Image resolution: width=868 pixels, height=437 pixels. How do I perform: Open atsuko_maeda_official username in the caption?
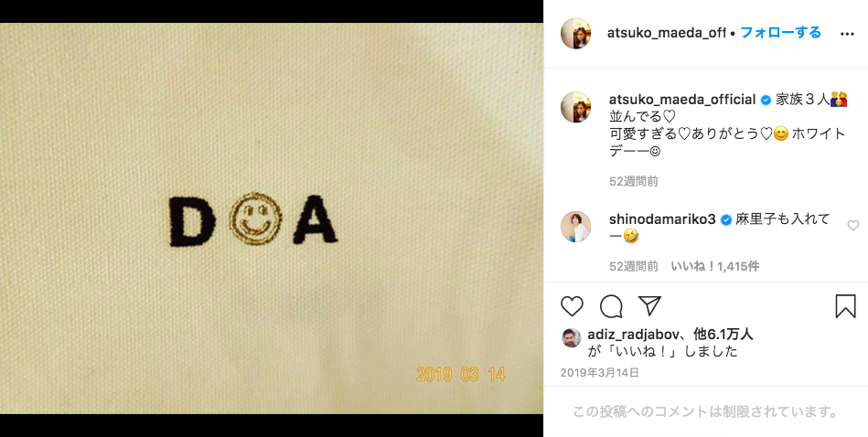(x=682, y=101)
